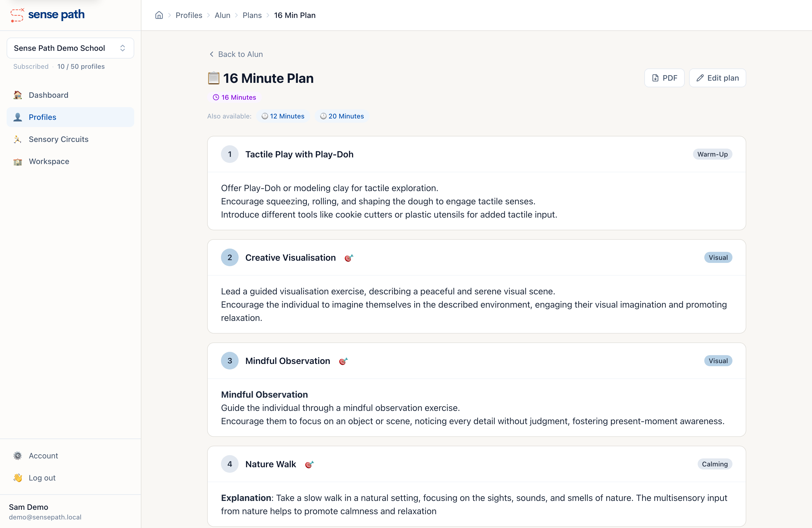Switch to the 20 Minutes plan
The image size is (812, 528).
click(x=342, y=116)
